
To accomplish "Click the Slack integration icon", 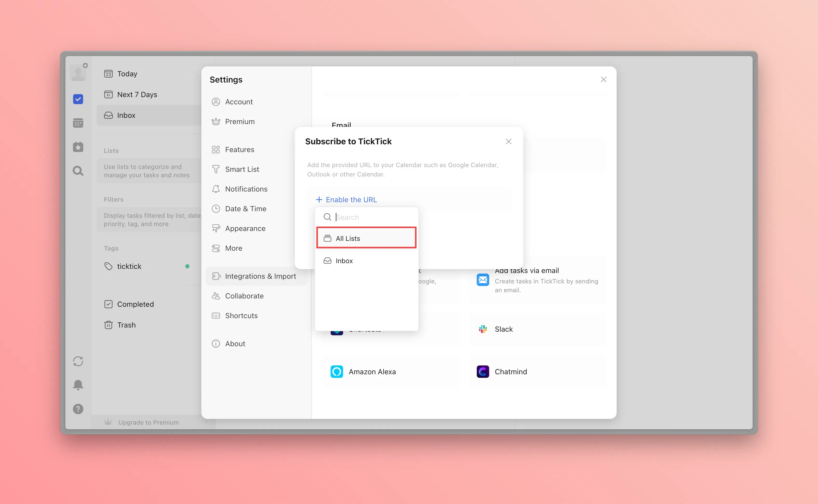I will (x=483, y=329).
